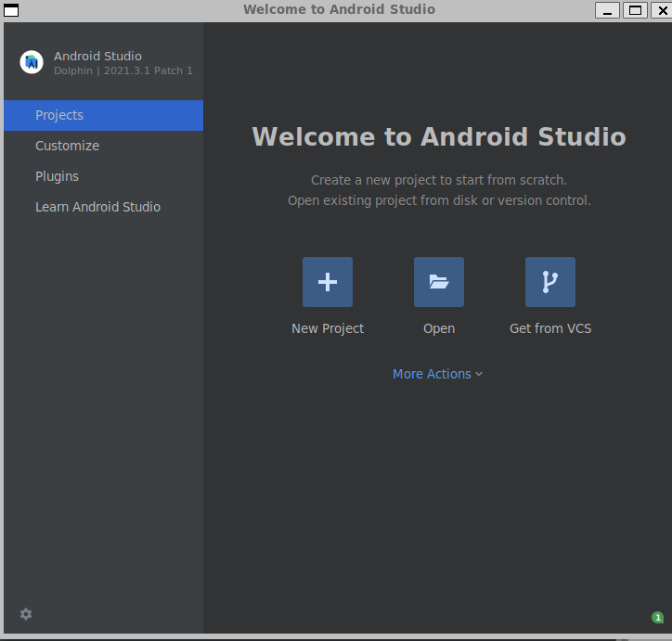672x641 pixels.
Task: Open the Plugins tab
Action: pos(103,176)
